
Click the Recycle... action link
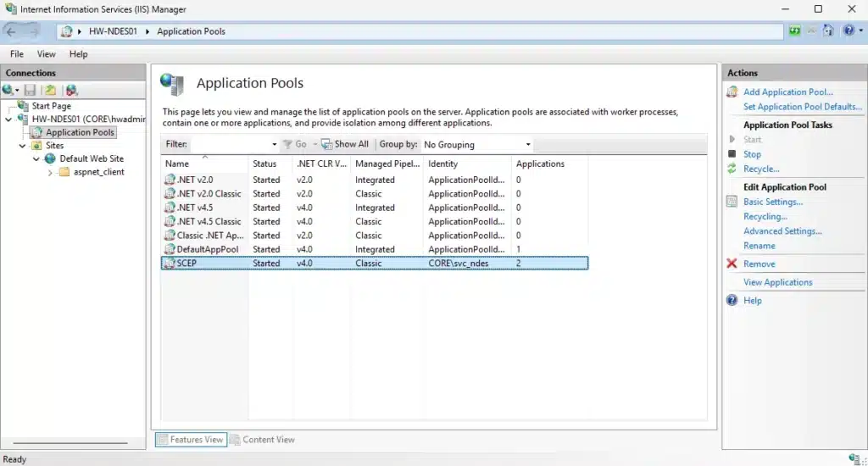(x=761, y=169)
